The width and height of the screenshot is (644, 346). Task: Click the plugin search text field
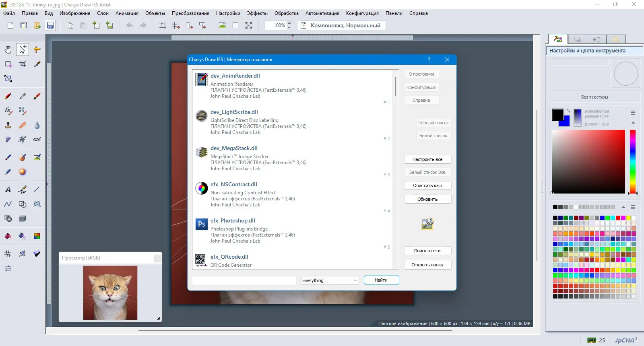[244, 280]
